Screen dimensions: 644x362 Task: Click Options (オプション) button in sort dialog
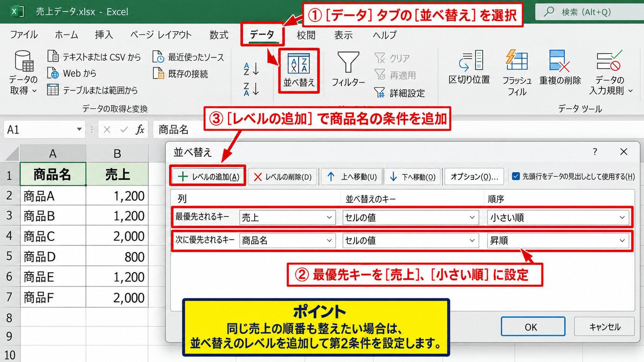click(474, 177)
